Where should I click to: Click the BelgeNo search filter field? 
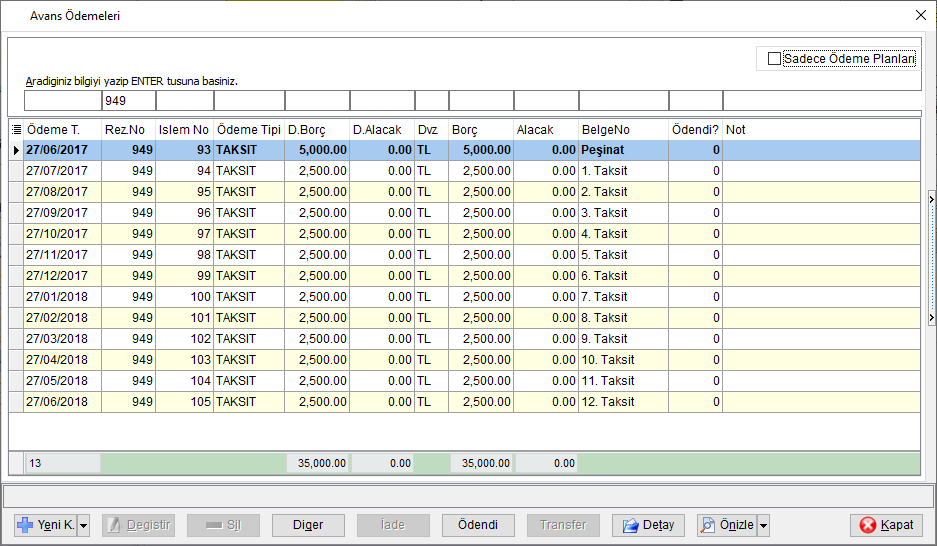(623, 100)
